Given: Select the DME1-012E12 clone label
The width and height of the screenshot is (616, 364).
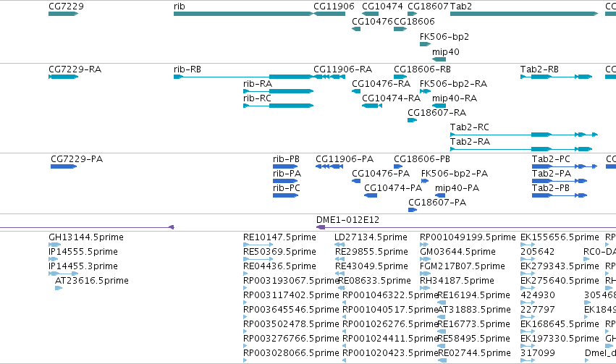Looking at the screenshot, I should pyautogui.click(x=347, y=220).
